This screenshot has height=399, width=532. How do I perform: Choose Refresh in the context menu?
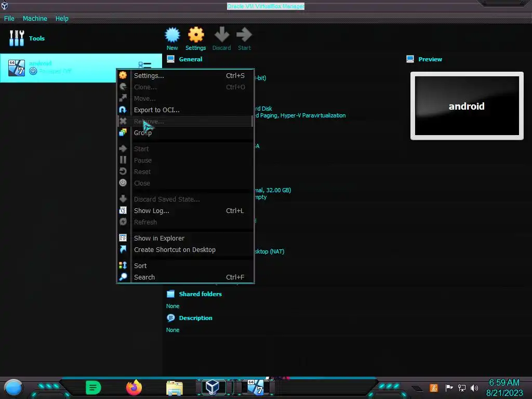(185, 222)
